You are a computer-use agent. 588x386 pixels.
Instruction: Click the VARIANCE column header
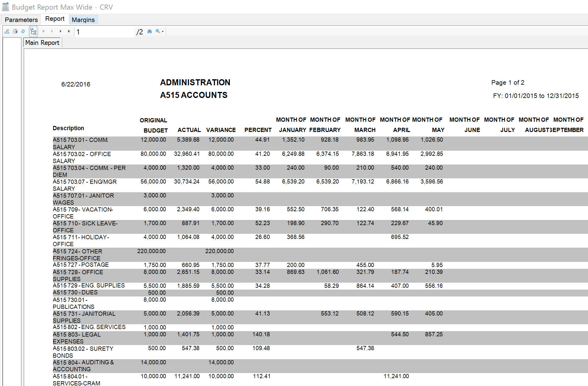click(x=221, y=130)
